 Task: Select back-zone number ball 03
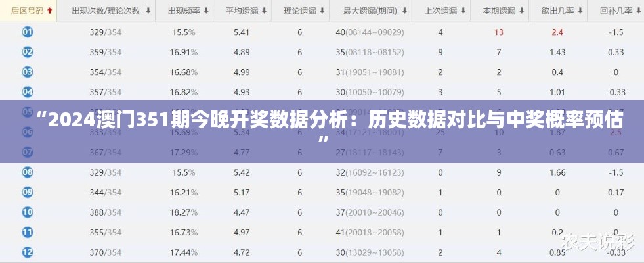pos(28,72)
